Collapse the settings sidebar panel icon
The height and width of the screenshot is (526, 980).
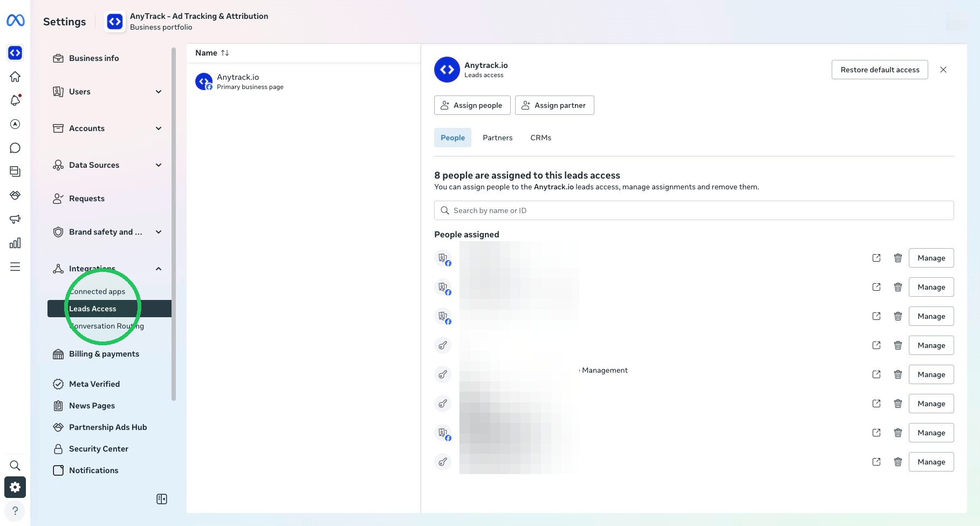pos(162,499)
